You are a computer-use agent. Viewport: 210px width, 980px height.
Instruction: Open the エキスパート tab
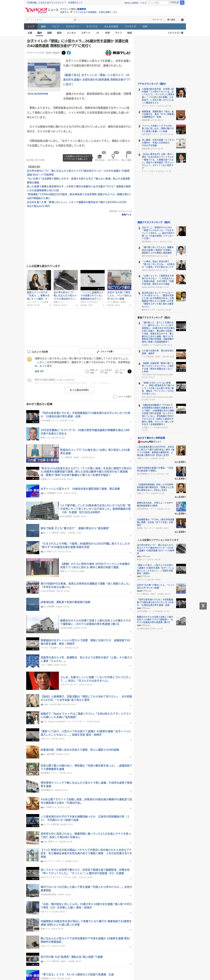point(72,27)
